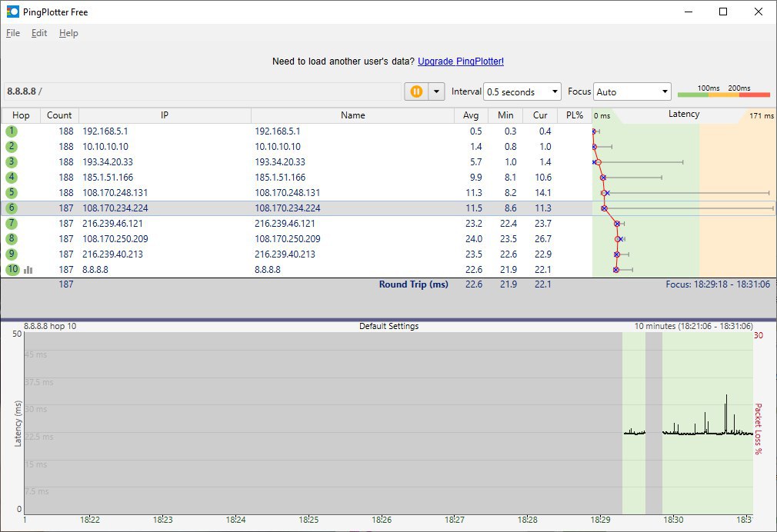Click the hop 3 green circle icon

(x=12, y=162)
